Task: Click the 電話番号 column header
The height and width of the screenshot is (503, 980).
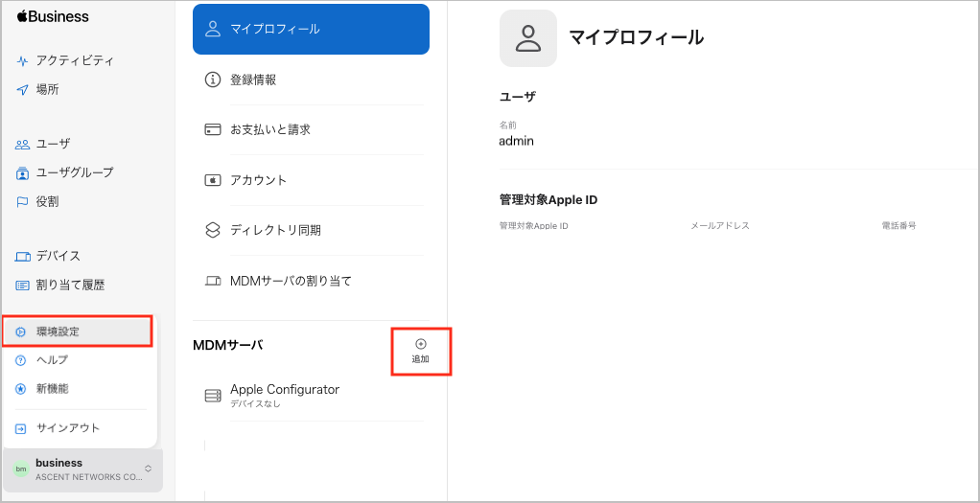Action: click(x=898, y=225)
